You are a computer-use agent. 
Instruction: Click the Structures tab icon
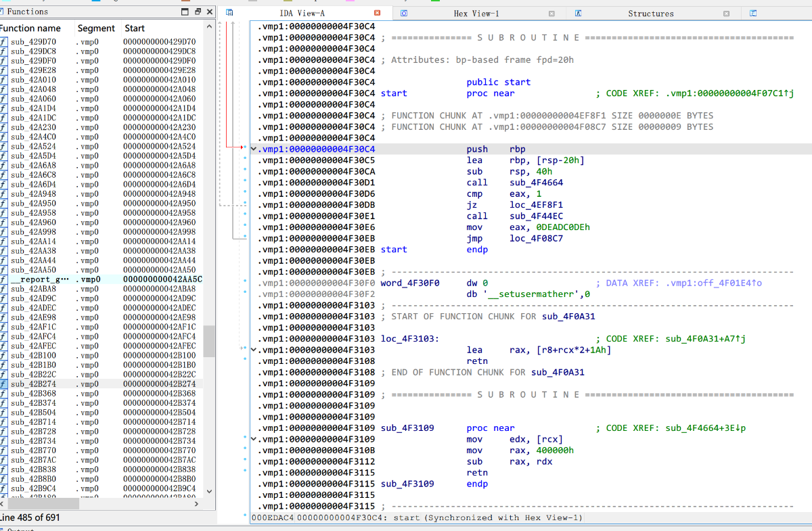pos(579,13)
